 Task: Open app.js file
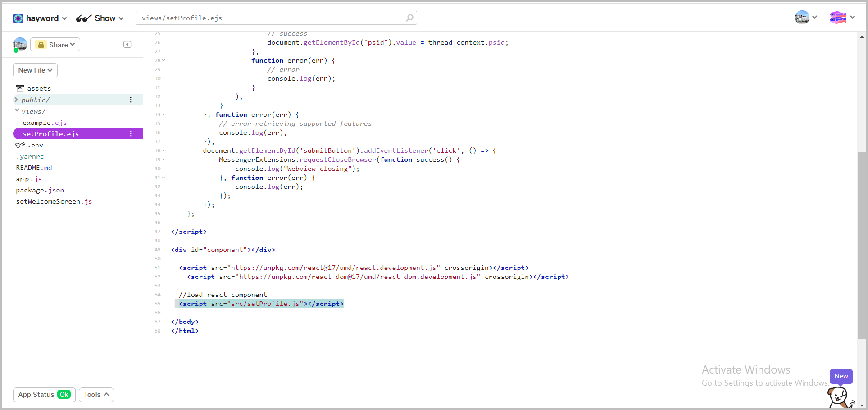[x=29, y=179]
